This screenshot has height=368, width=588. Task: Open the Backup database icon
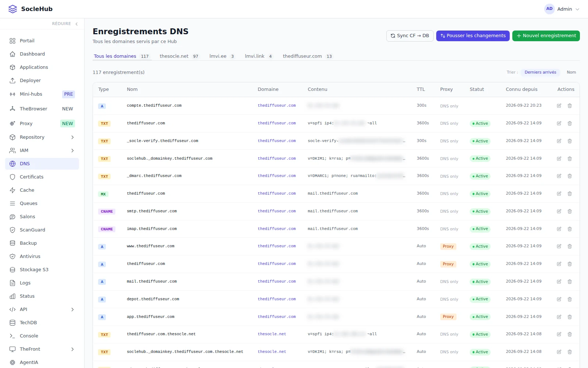(12, 243)
